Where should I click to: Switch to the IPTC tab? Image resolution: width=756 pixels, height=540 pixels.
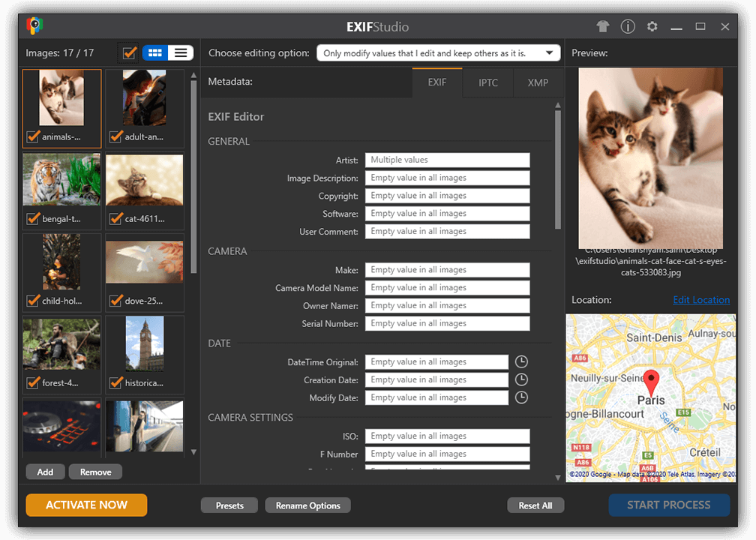pos(488,83)
